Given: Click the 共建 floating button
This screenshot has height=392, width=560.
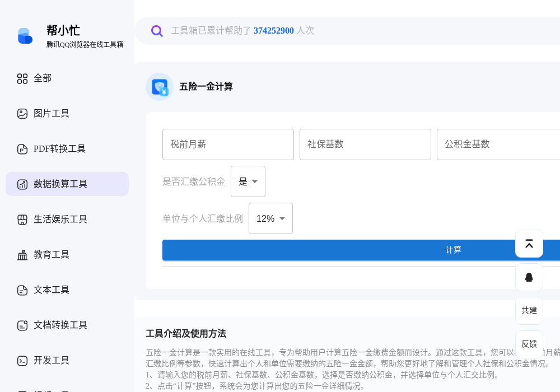Looking at the screenshot, I should [x=529, y=311].
